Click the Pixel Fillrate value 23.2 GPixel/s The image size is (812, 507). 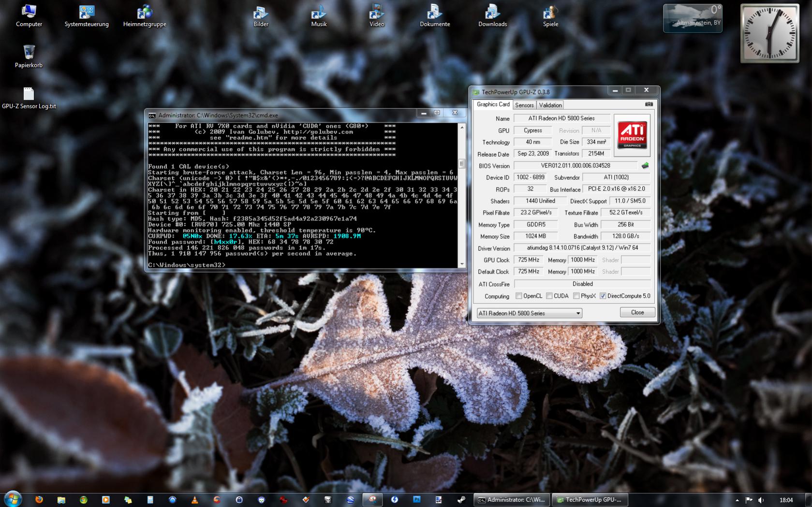536,213
